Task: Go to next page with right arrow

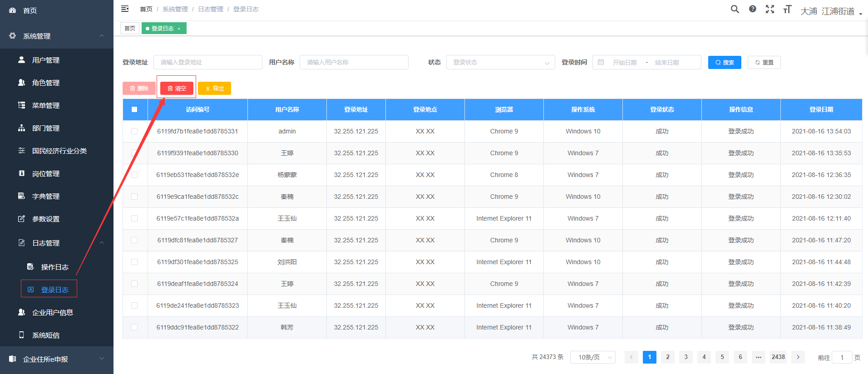Action: (x=798, y=357)
